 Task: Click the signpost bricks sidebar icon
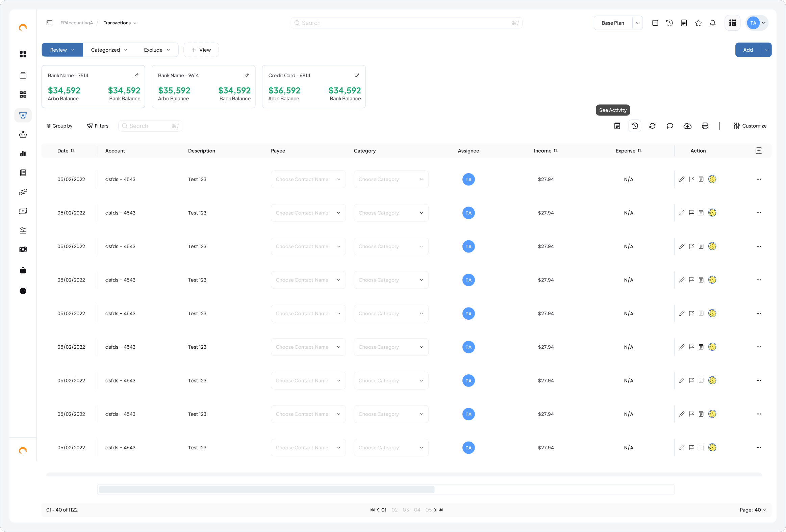tap(23, 231)
